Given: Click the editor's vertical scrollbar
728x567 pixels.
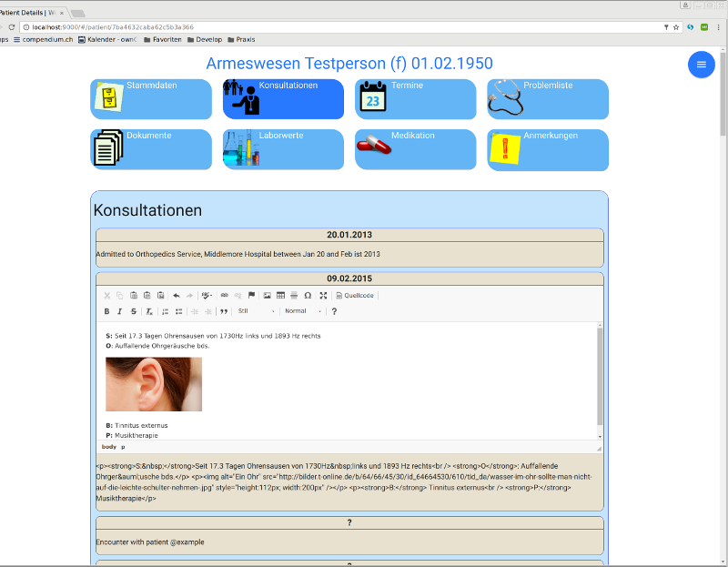Looking at the screenshot, I should (600, 376).
